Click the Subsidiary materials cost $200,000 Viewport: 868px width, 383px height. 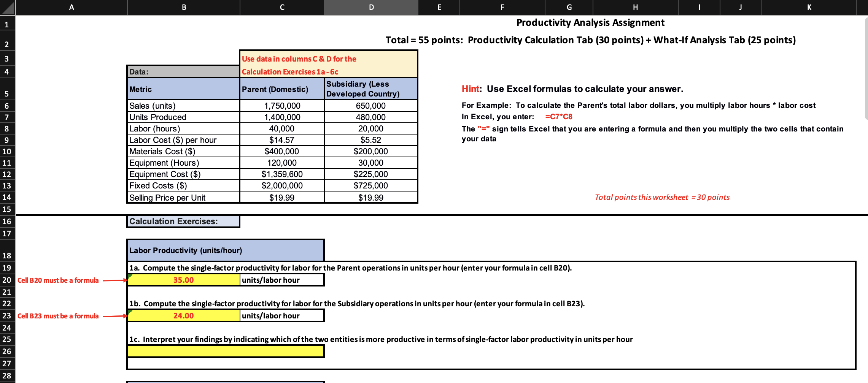(x=371, y=151)
